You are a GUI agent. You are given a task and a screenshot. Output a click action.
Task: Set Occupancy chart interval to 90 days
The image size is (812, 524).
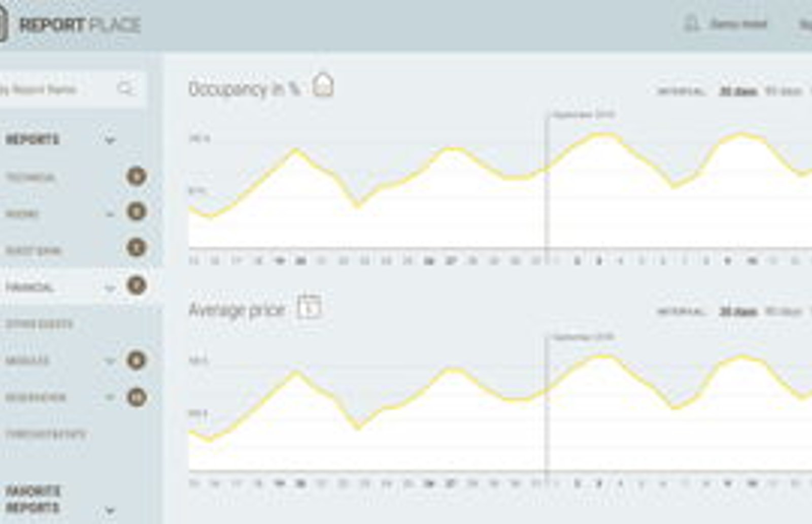tap(784, 91)
